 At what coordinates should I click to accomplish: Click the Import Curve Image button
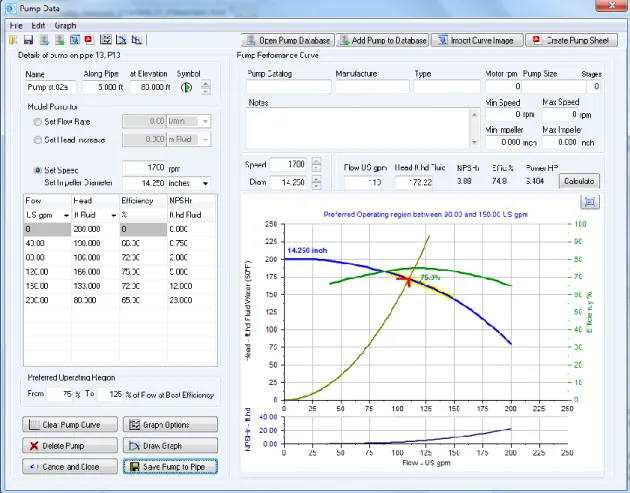click(x=477, y=40)
